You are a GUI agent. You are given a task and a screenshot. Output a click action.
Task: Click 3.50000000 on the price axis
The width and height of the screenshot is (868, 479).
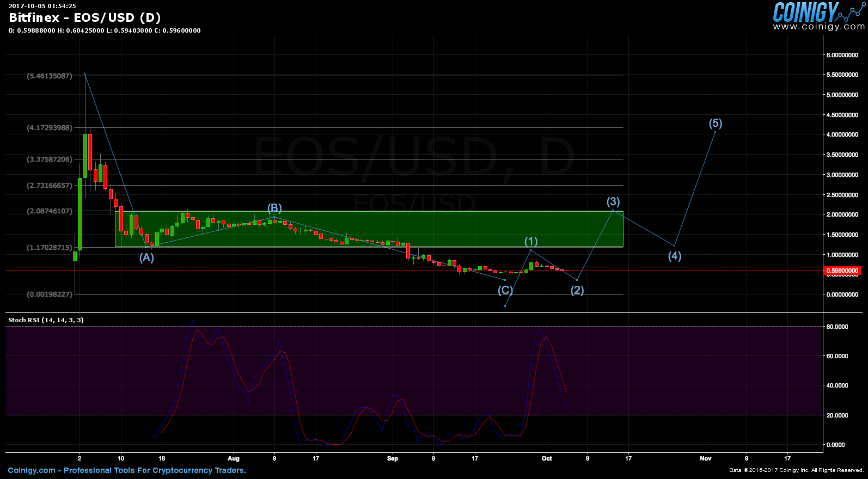click(842, 155)
